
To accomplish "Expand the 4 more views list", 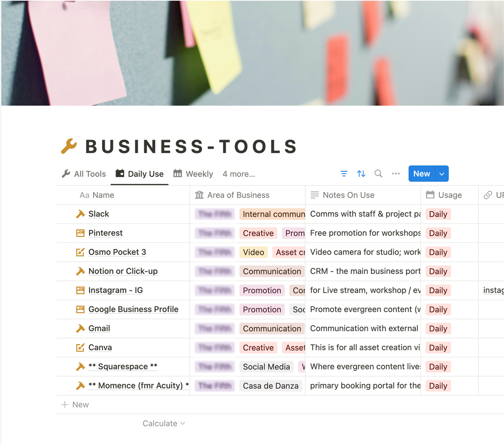I will point(239,174).
